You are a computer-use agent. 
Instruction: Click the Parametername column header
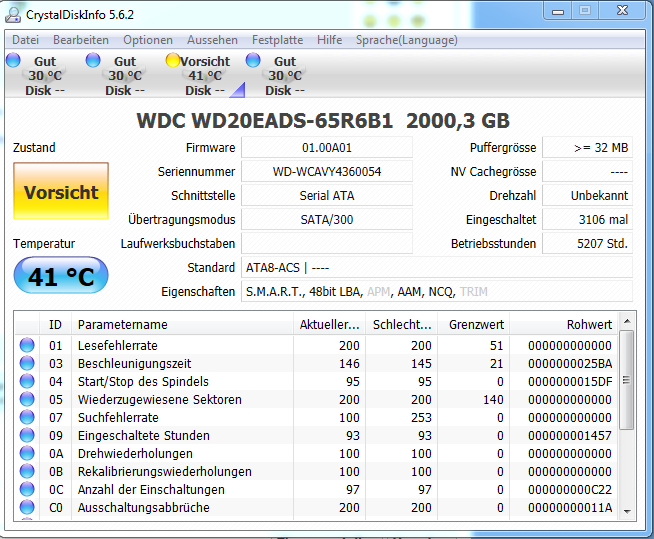coord(182,325)
